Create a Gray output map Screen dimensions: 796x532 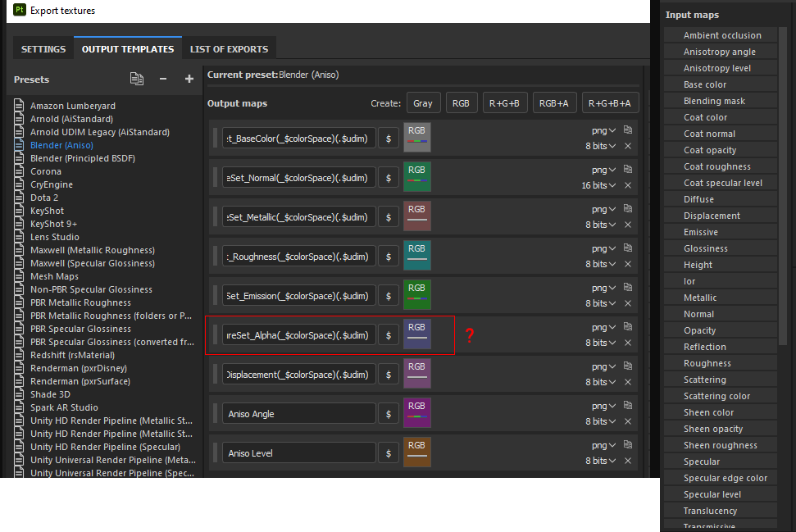tap(423, 103)
